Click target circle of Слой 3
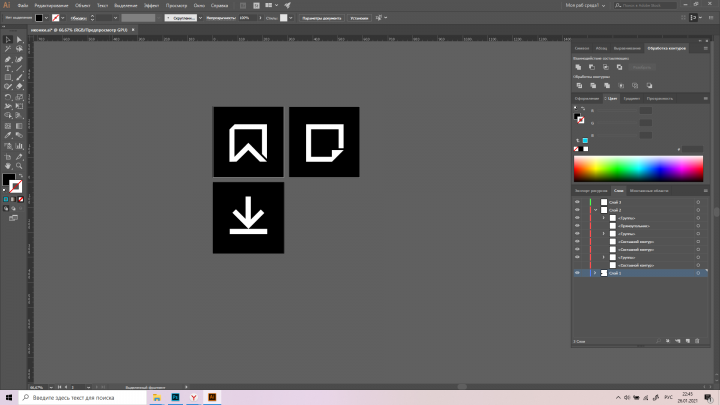The height and width of the screenshot is (405, 720). (698, 202)
